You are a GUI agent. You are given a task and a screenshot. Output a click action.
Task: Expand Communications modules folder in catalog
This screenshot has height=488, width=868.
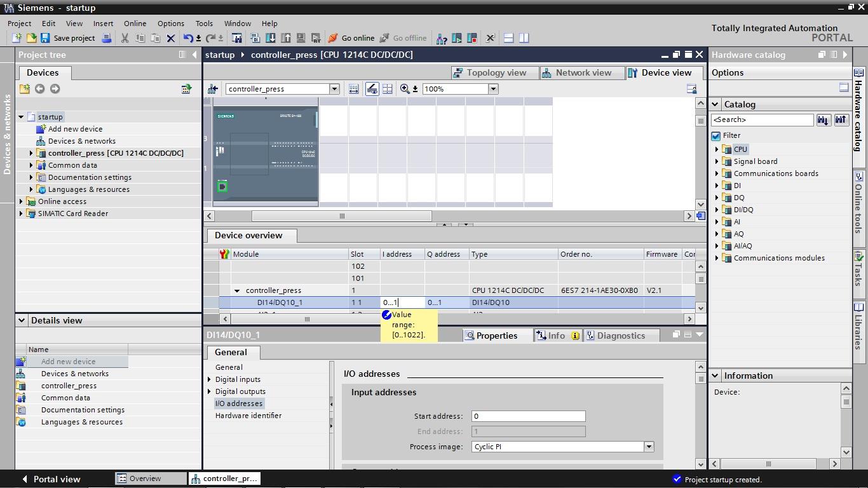point(717,258)
